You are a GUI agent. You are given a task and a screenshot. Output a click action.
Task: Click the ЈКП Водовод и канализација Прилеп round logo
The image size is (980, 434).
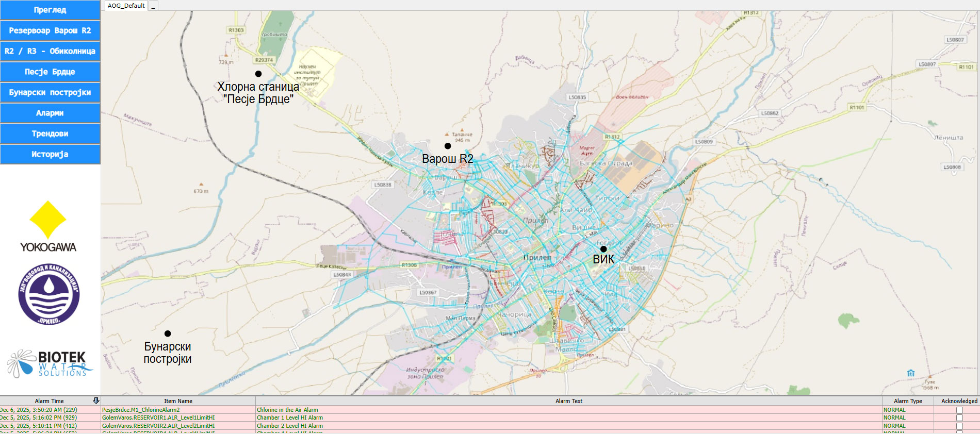click(x=49, y=294)
